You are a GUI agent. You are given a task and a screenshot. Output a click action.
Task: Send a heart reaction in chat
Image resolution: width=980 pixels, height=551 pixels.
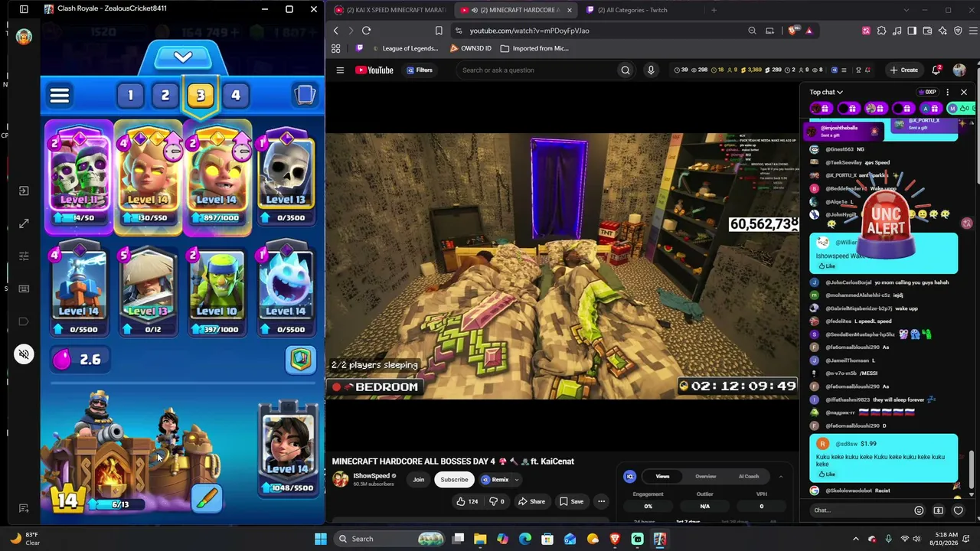pyautogui.click(x=958, y=510)
